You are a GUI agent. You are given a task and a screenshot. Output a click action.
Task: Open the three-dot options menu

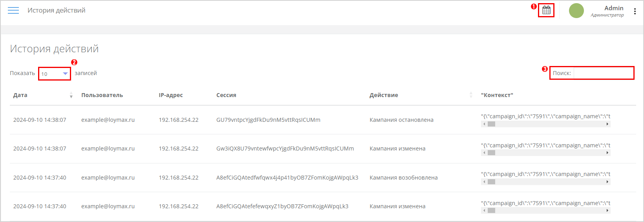635,11
